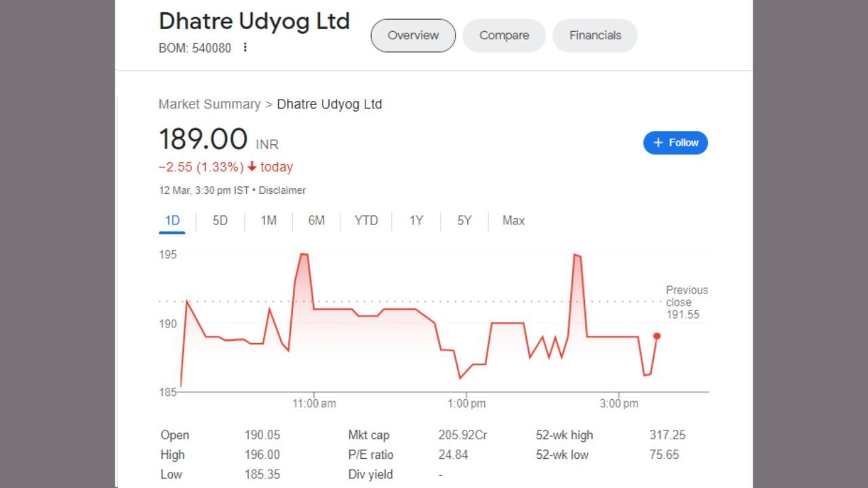The height and width of the screenshot is (488, 868).
Task: Click the −2.55 (1.33%) change text
Action: (201, 167)
